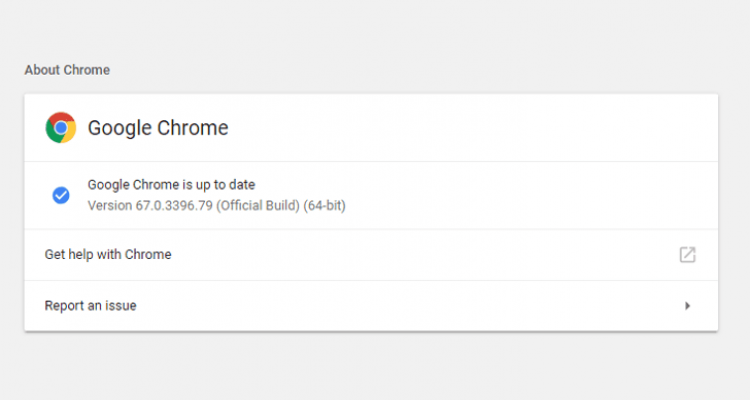Click the (64-bit) label
The height and width of the screenshot is (400, 750).
[324, 206]
